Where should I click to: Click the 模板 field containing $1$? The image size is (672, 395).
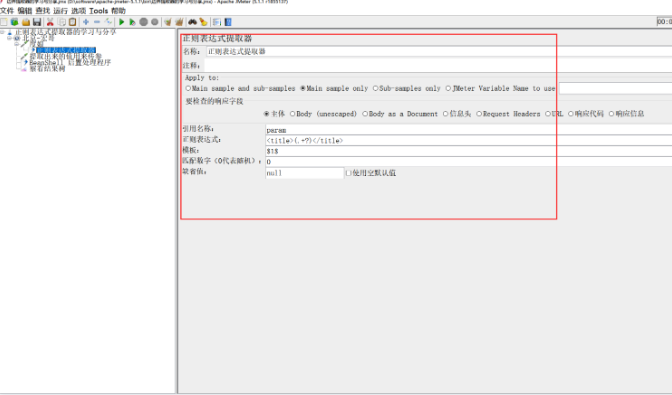click(468, 151)
